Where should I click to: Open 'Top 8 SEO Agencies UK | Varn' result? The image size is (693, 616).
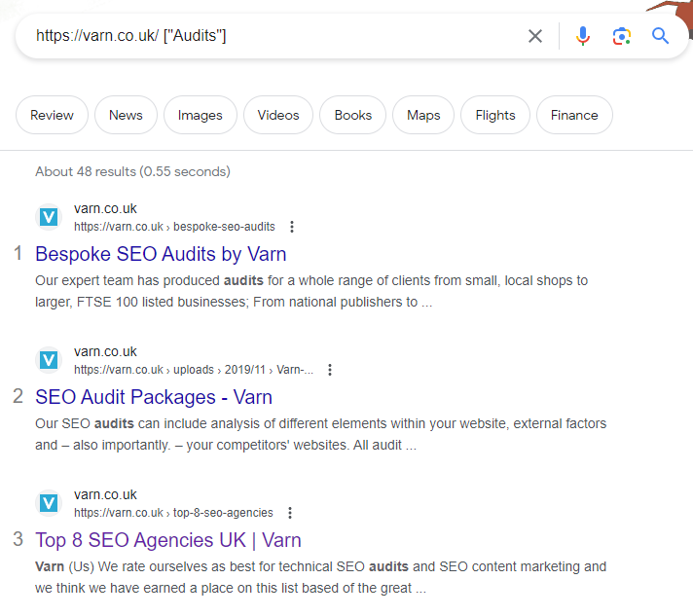[x=168, y=540]
